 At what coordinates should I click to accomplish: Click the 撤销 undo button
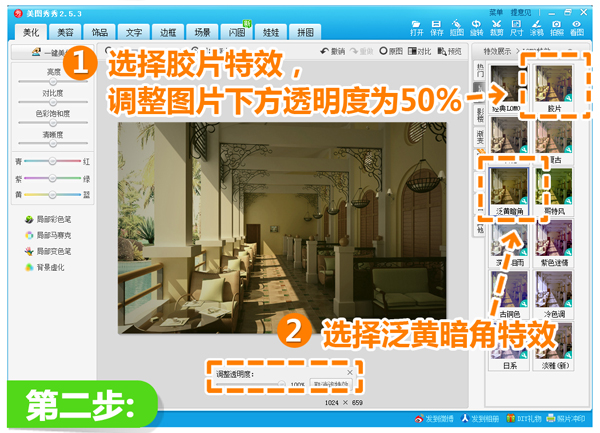(332, 51)
